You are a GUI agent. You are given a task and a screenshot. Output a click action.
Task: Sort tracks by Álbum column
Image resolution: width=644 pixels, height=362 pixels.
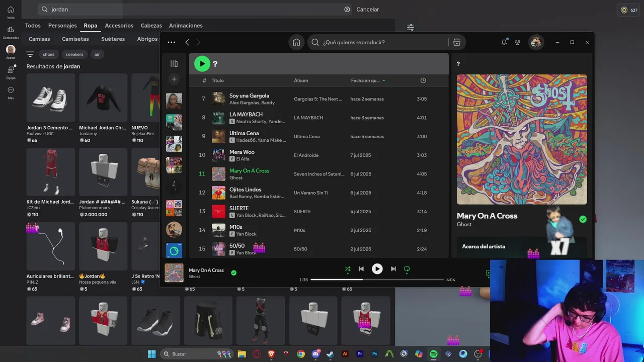301,80
